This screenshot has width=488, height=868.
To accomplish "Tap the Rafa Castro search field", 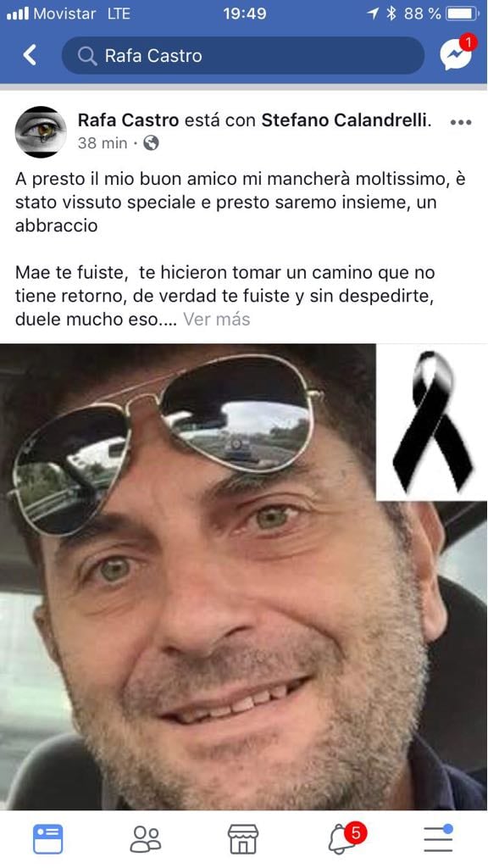I will [243, 55].
